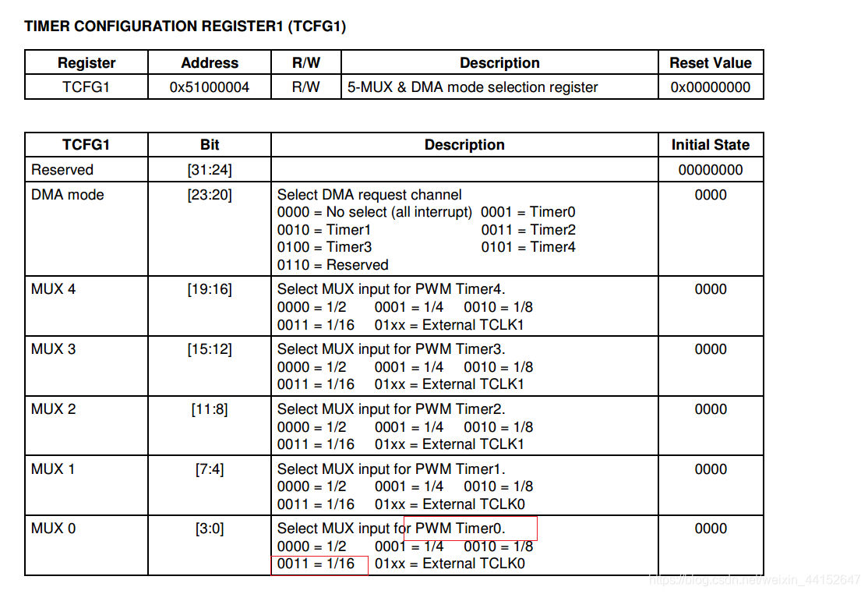Click 'Select MUX input for PWM Timer2.'
Viewport: 868px width, 594px height.
[391, 408]
